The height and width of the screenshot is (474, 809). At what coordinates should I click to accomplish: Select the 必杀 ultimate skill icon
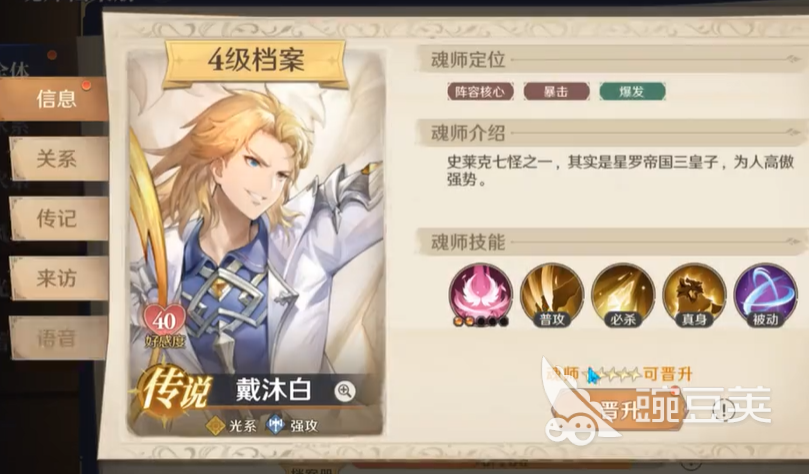click(623, 295)
